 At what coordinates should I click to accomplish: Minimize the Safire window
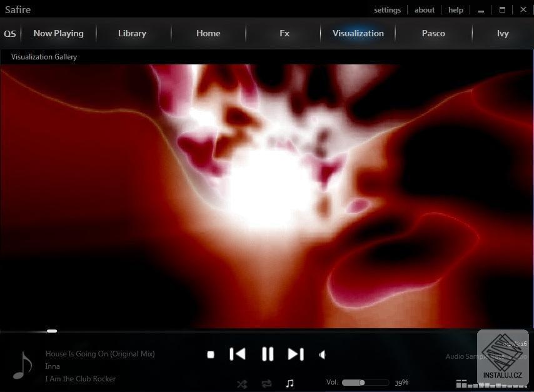pyautogui.click(x=481, y=10)
